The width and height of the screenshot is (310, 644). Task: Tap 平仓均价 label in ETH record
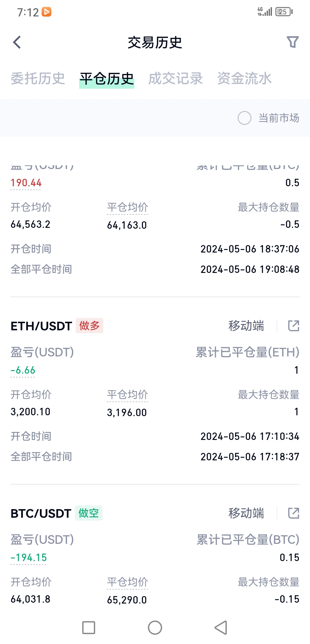pyautogui.click(x=127, y=395)
